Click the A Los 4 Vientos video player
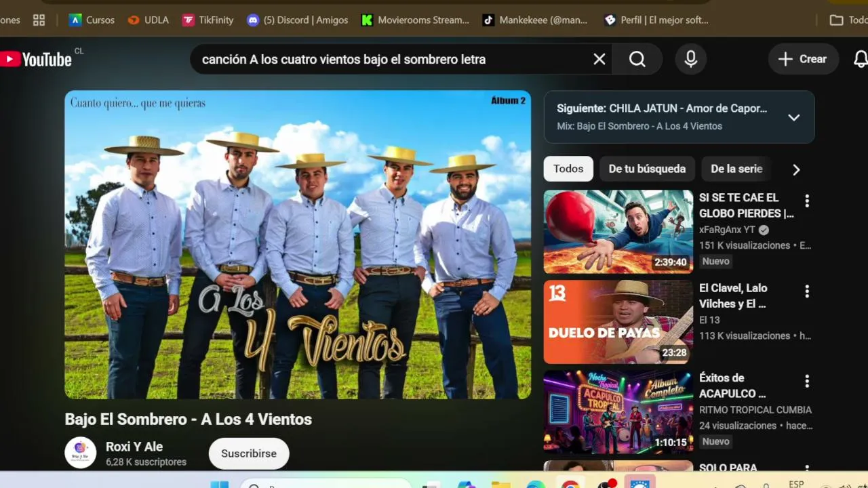Viewport: 868px width, 488px height. pyautogui.click(x=298, y=245)
